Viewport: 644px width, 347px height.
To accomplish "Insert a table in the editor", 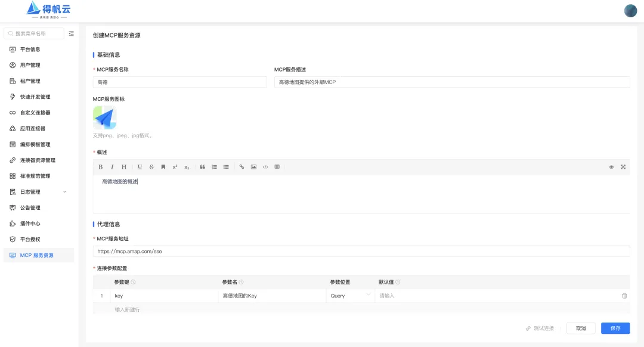I will (277, 167).
